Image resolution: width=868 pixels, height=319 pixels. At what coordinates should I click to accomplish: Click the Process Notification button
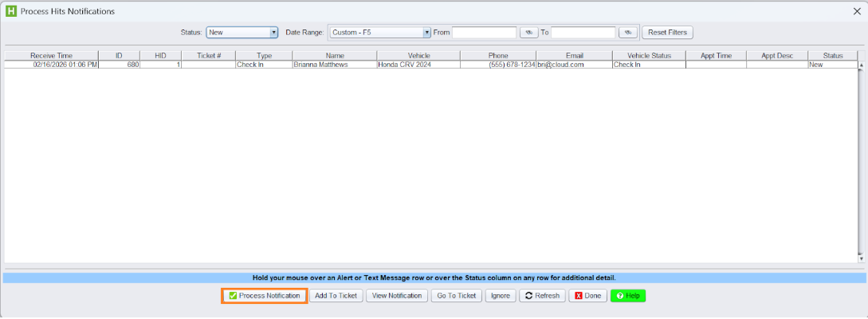(264, 296)
